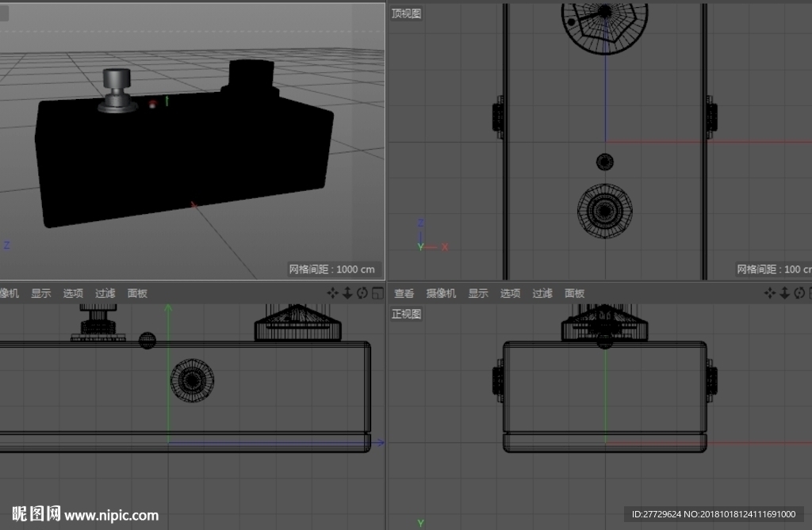The width and height of the screenshot is (812, 530).
Task: Click the rotate-view icon in the bottom-left viewport
Action: click(362, 293)
